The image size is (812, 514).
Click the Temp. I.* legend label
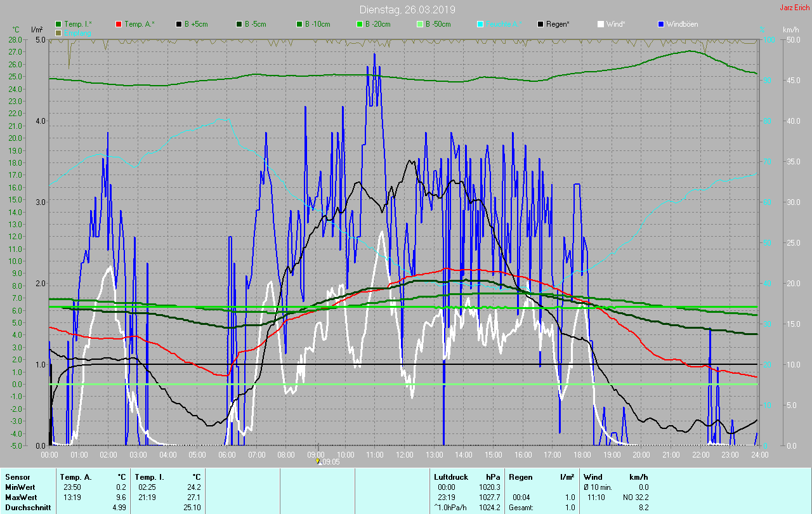point(78,24)
